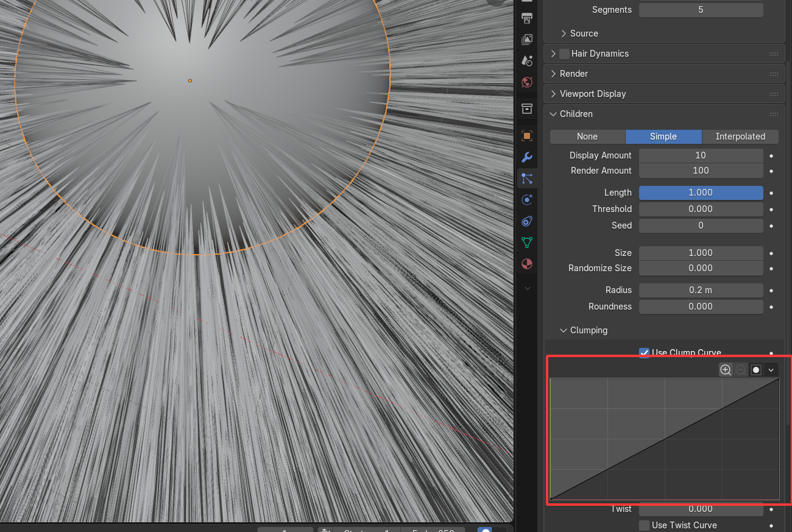Open the World properties tab
Screen dimensions: 792x532
(527, 82)
